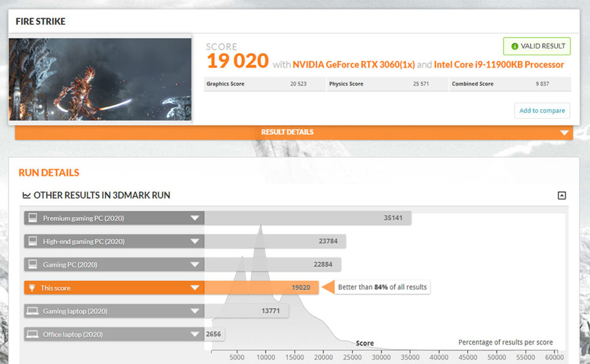The height and width of the screenshot is (364, 590).
Task: Expand the Gaming laptop (2020) dropdown arrow
Action: (x=195, y=312)
